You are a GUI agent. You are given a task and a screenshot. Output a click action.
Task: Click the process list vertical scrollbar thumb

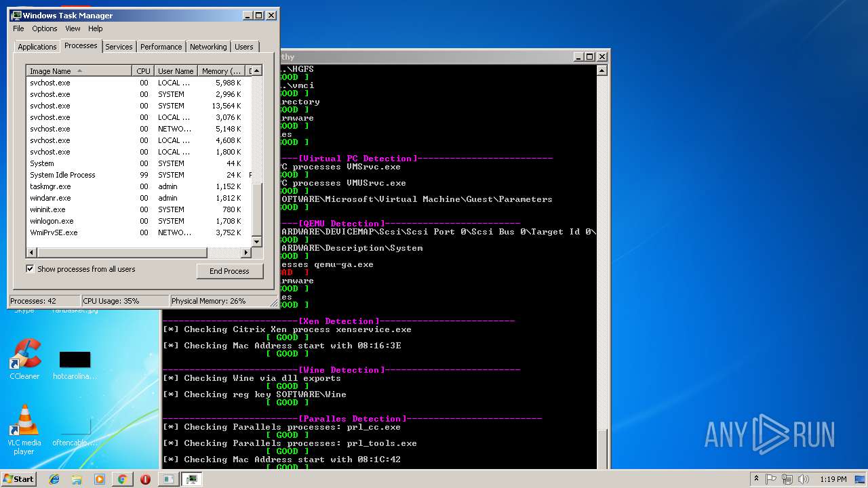pyautogui.click(x=257, y=208)
